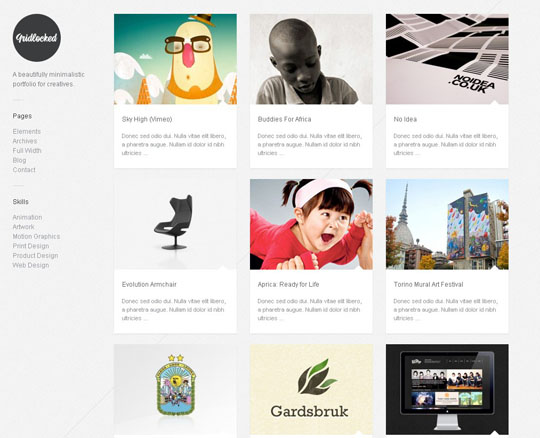This screenshot has width=540, height=438.
Task: Open the crest emblem project thumbnail
Action: coord(175,389)
